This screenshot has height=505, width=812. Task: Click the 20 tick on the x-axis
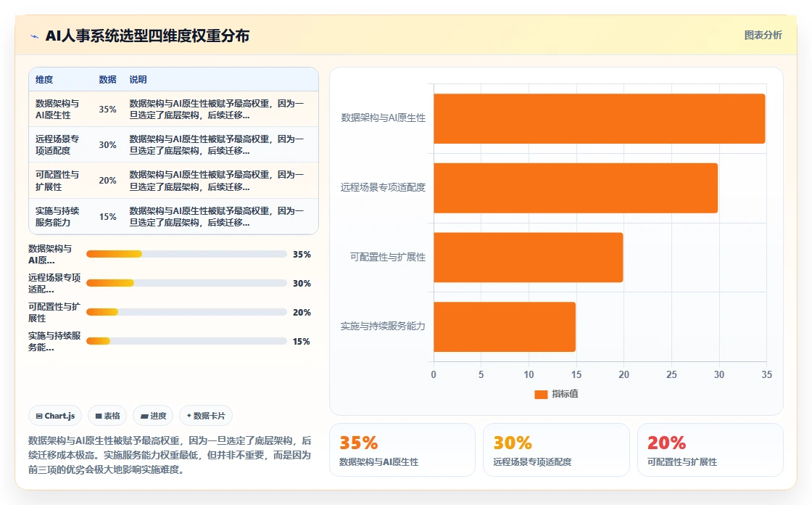tap(623, 375)
